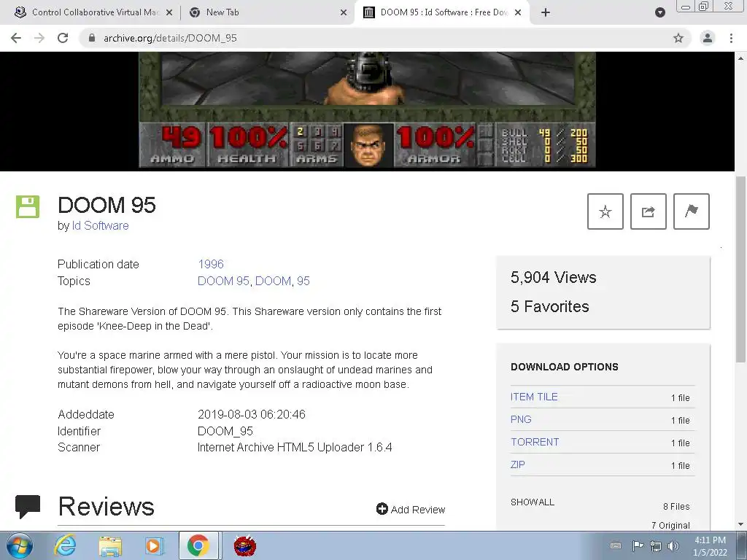Open Action Center flag tray icon
Image resolution: width=747 pixels, height=560 pixels.
(x=638, y=545)
